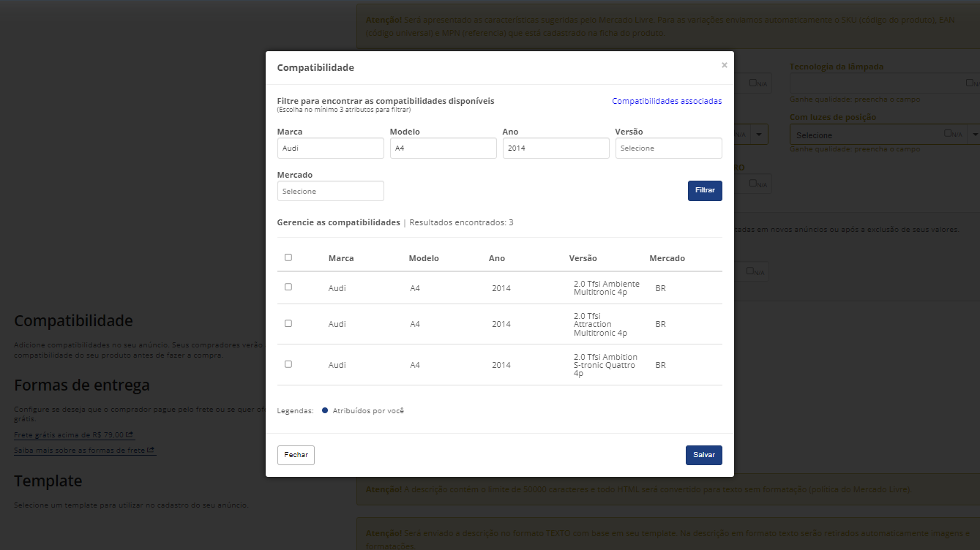The image size is (980, 550).
Task: Click the 'Resultados encontrados: 3' text
Action: [x=461, y=222]
